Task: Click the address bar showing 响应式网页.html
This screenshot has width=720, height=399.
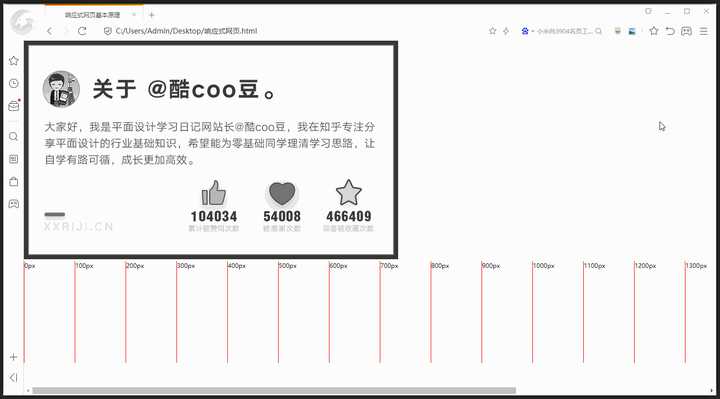Action: coord(186,31)
